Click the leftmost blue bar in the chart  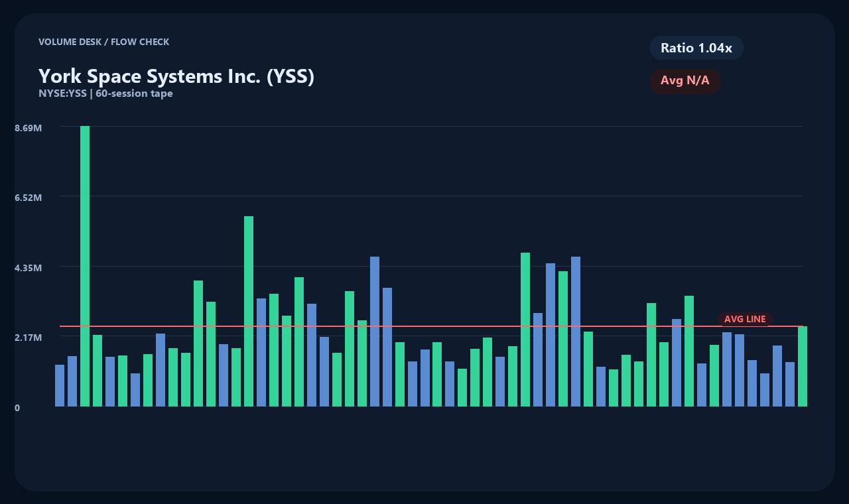click(60, 385)
